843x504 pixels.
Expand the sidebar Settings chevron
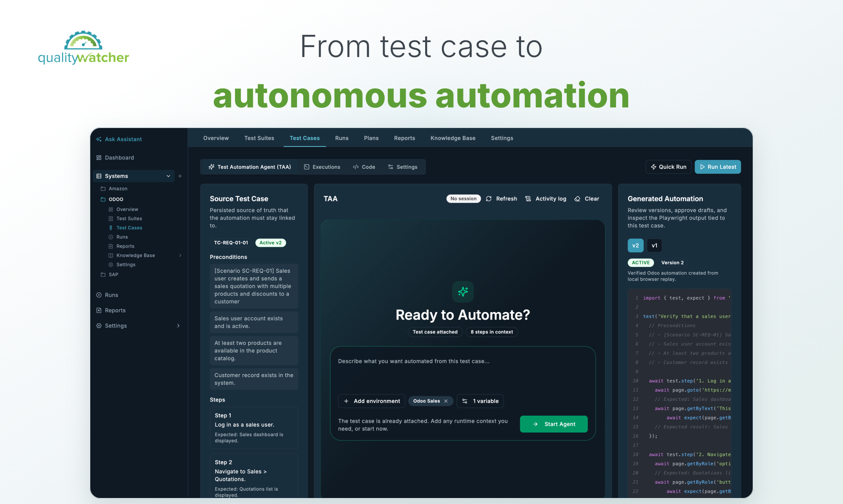click(x=178, y=326)
